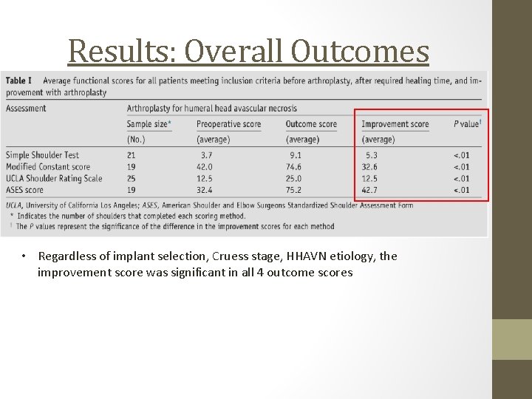Click the light olive block in right sidebar

click(x=512, y=339)
